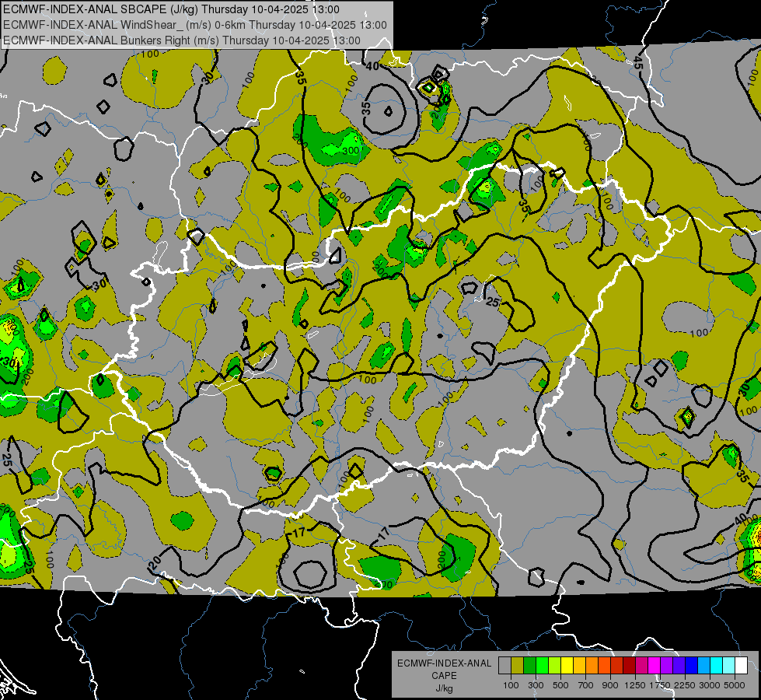
Task: Click the 500 legend tick label
Action: tap(560, 685)
